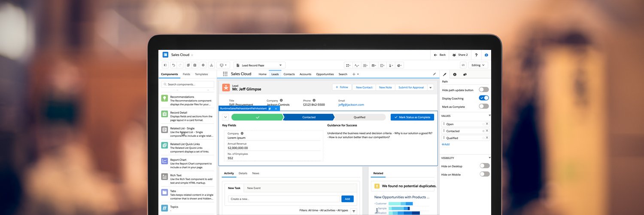Image resolution: width=644 pixels, height=215 pixels.
Task: Click Mark Status as Complete button
Action: coord(412,117)
